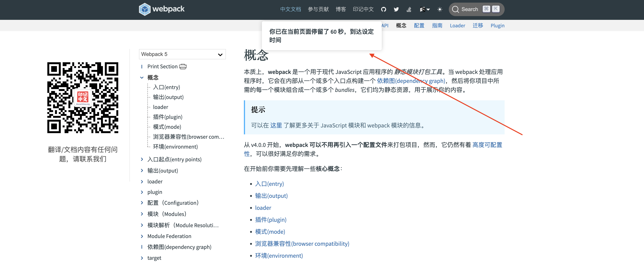Image resolution: width=644 pixels, height=265 pixels.
Task: Switch to the 迁移 tab
Action: click(478, 25)
